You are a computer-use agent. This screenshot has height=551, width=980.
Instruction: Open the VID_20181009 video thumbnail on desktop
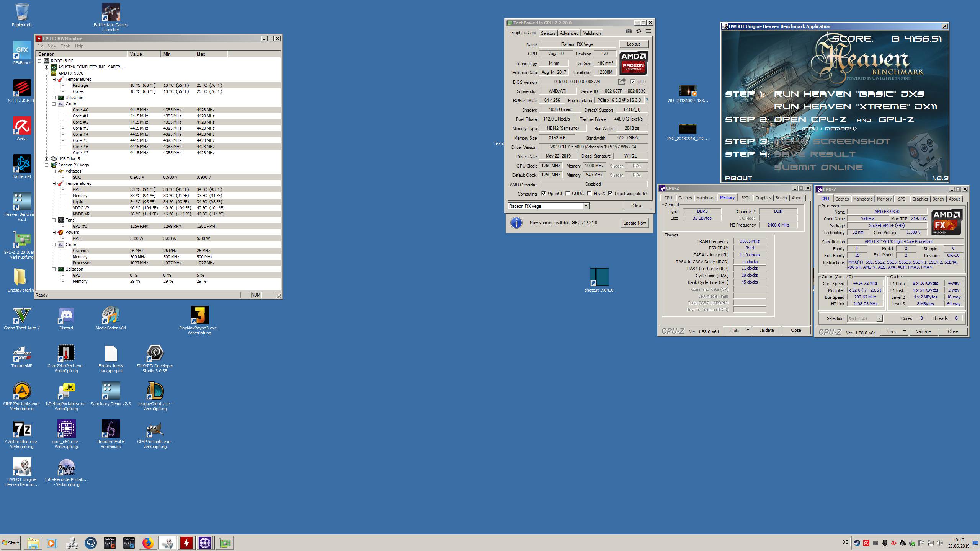688,91
